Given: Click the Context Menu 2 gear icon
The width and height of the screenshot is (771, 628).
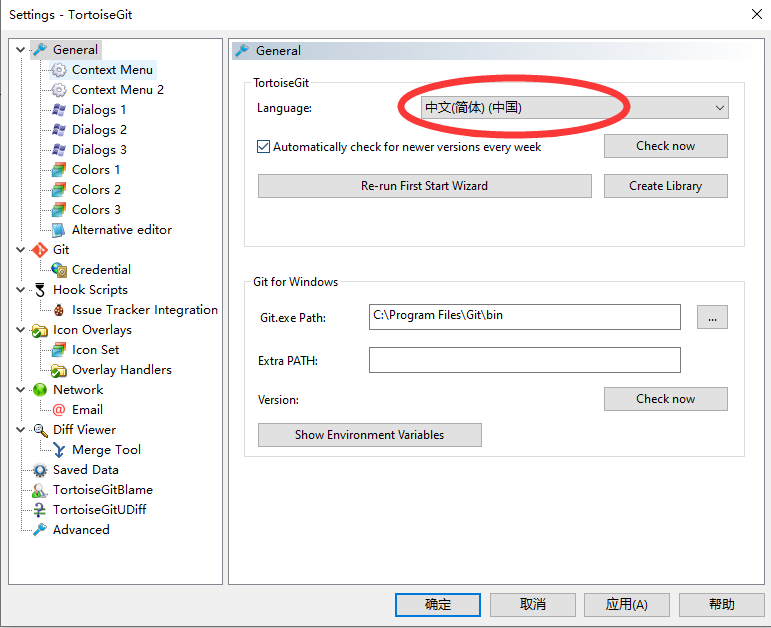Looking at the screenshot, I should [59, 90].
